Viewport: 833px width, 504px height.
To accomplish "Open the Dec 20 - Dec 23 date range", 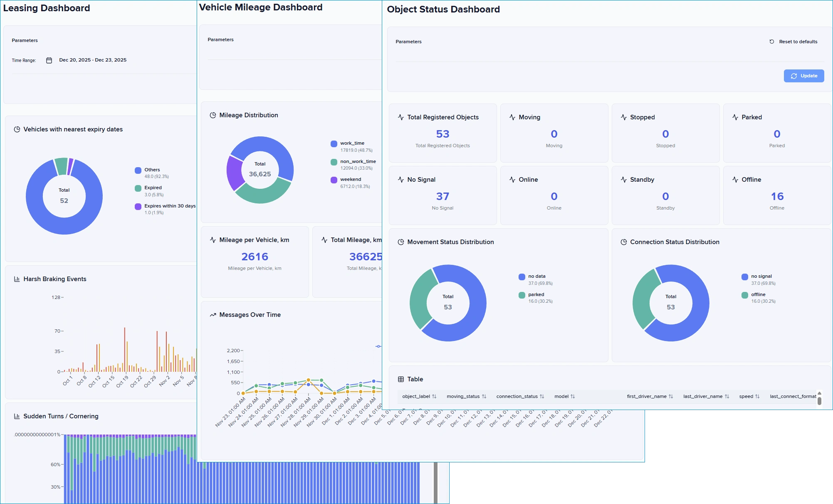I will [93, 60].
